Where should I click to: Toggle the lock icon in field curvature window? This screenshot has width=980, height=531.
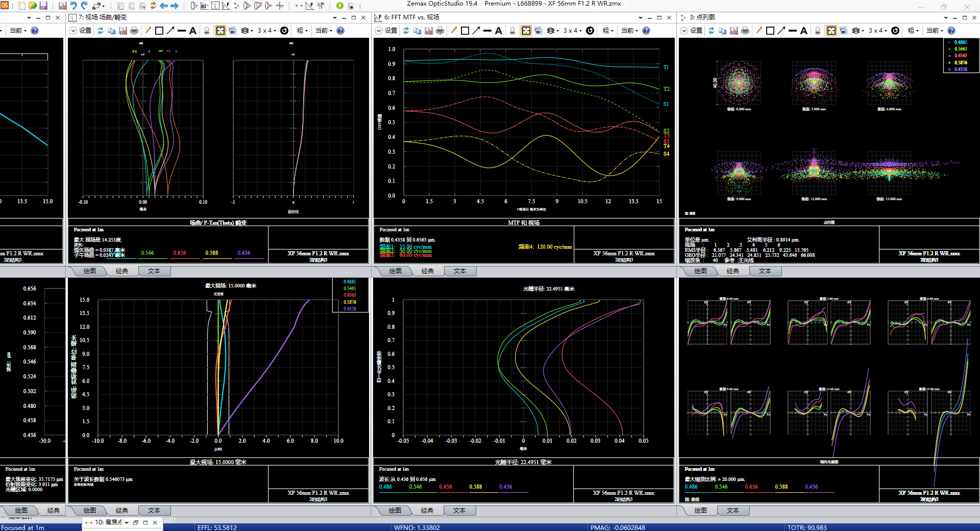click(x=207, y=31)
